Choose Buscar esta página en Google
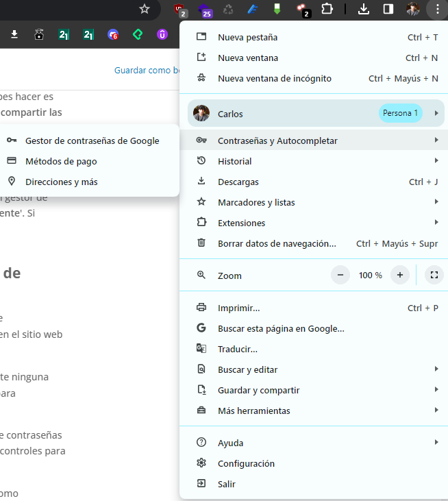This screenshot has height=501, width=448. coord(314,328)
